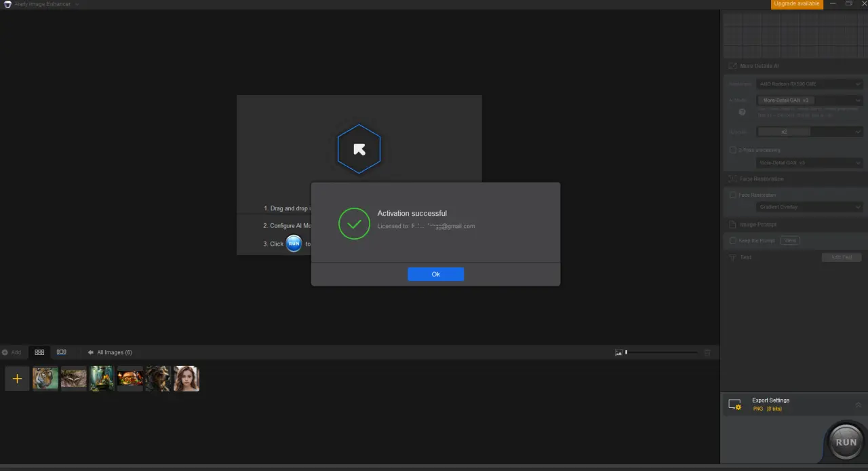This screenshot has height=471, width=868.
Task: Maximize the Aiarty window
Action: (848, 4)
